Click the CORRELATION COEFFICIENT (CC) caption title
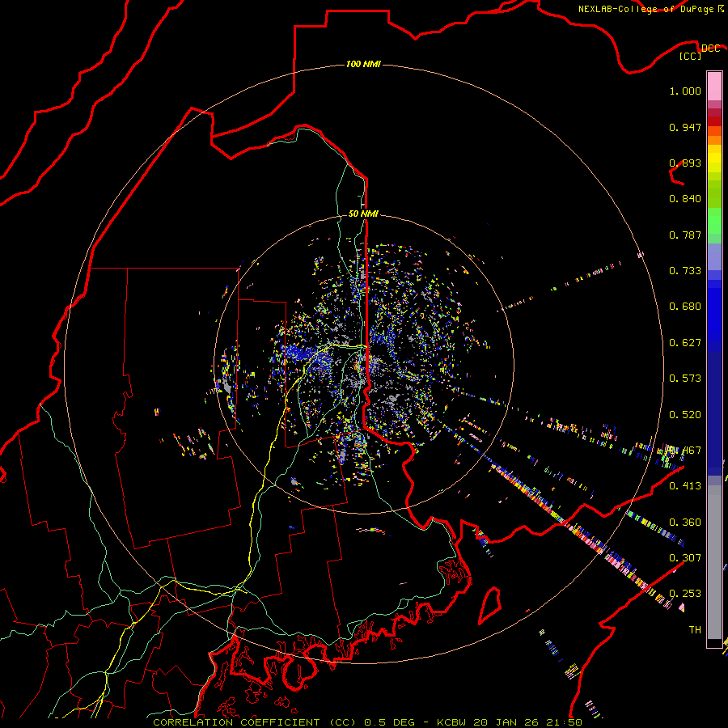Image resolution: width=728 pixels, height=728 pixels. 255,722
